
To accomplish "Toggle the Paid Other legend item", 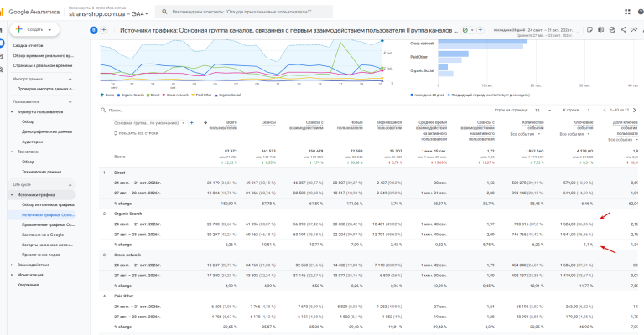I will [201, 95].
